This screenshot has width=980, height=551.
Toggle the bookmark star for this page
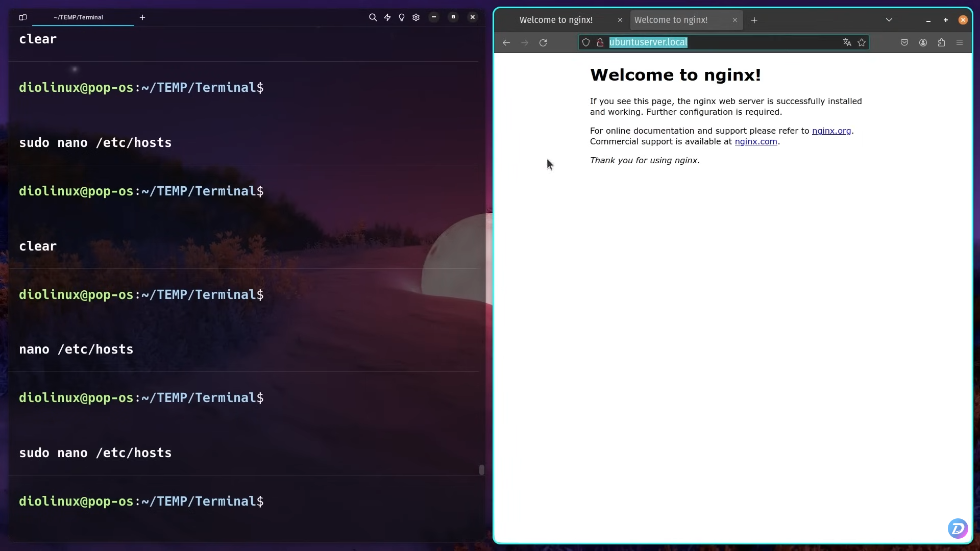pos(862,42)
